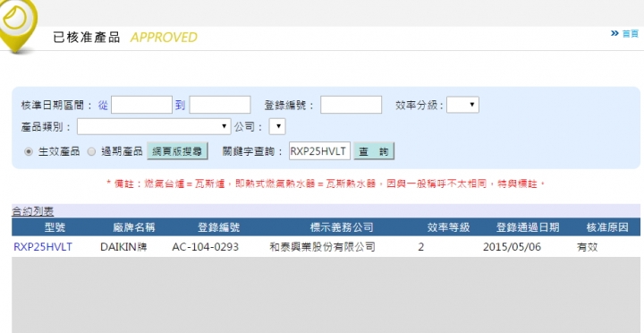Click the 型號 column header
Image resolution: width=644 pixels, height=333 pixels.
(x=55, y=227)
